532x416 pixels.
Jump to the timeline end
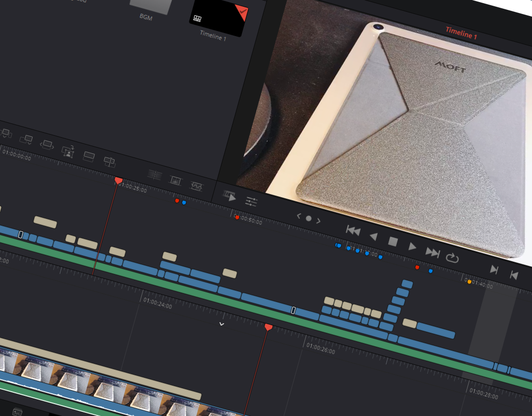432,252
